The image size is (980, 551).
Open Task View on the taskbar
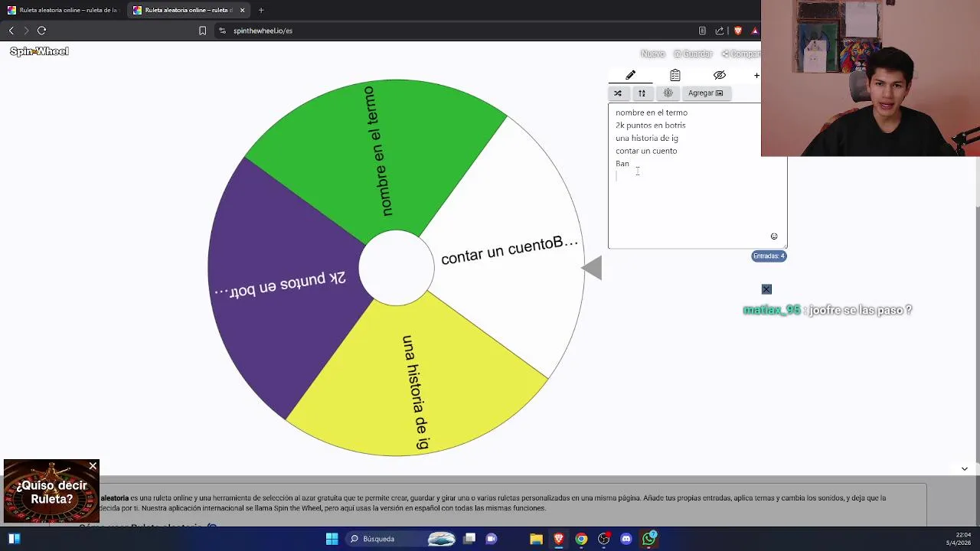pos(469,539)
